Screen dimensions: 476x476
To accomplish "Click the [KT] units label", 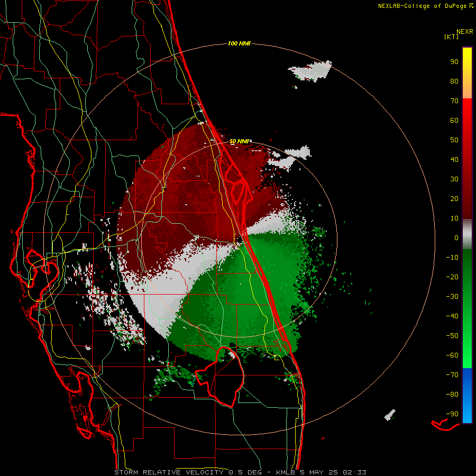I will [452, 36].
